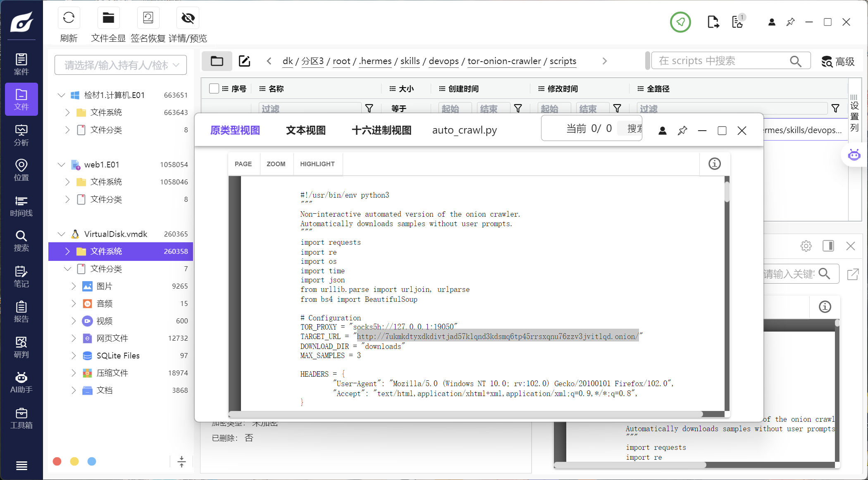Click the info icon in the auto_crawl.py preview toolbar
Viewport: 868px width, 480px height.
pyautogui.click(x=715, y=164)
